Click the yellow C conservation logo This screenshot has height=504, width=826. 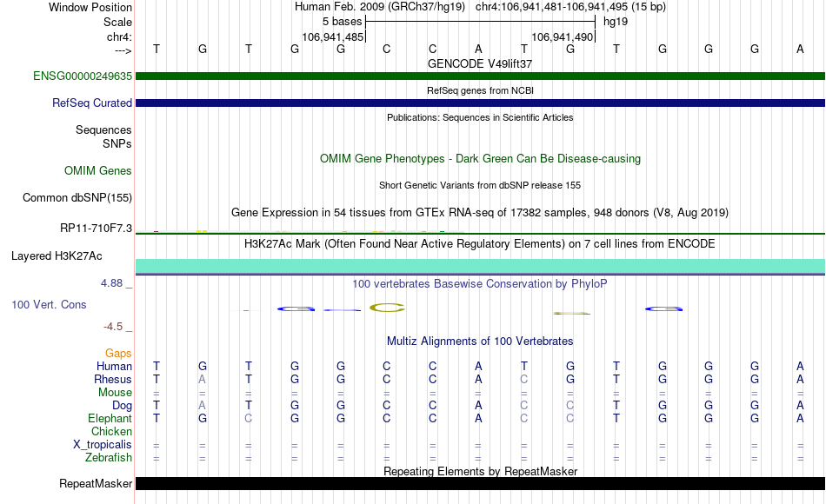coord(387,308)
